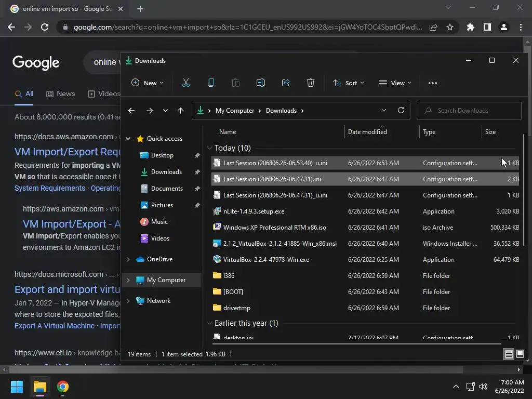
Task: Select the drivertmp folder
Action: pos(366,308)
